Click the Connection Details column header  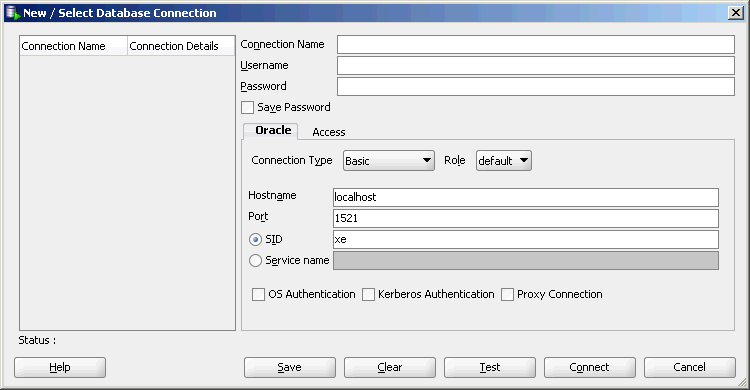click(x=181, y=46)
